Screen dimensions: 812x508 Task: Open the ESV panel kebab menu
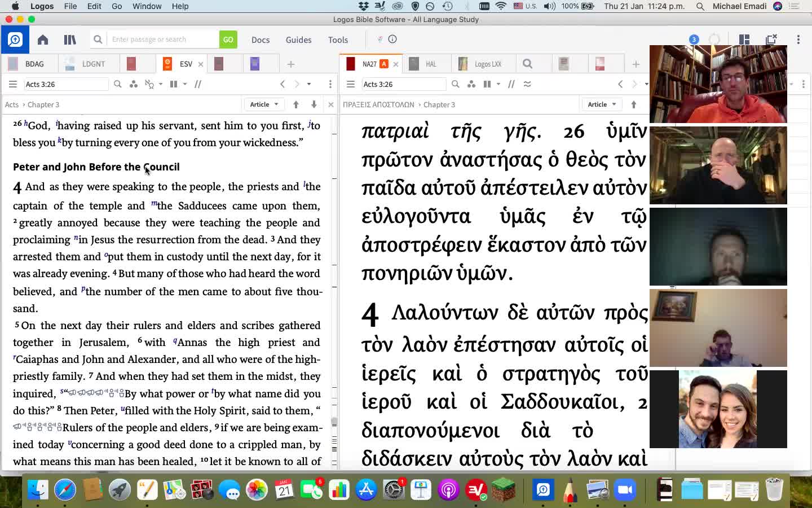click(x=330, y=84)
